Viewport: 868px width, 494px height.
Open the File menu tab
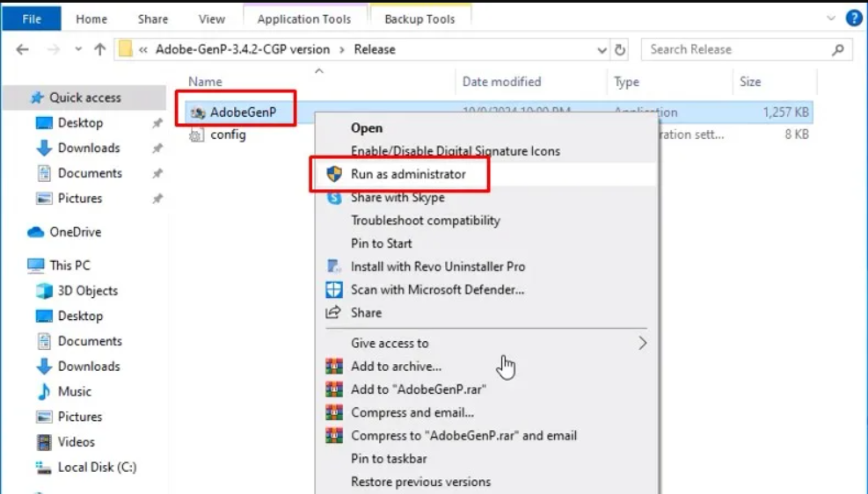tap(32, 18)
